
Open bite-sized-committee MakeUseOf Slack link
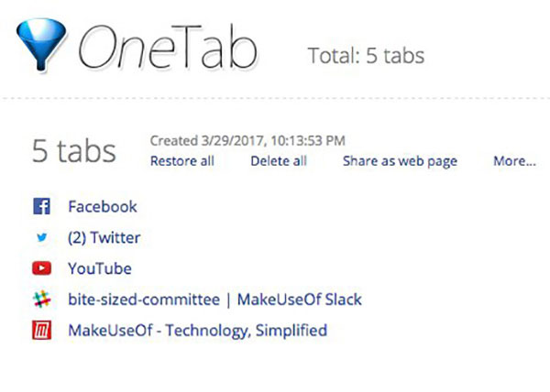click(x=214, y=299)
